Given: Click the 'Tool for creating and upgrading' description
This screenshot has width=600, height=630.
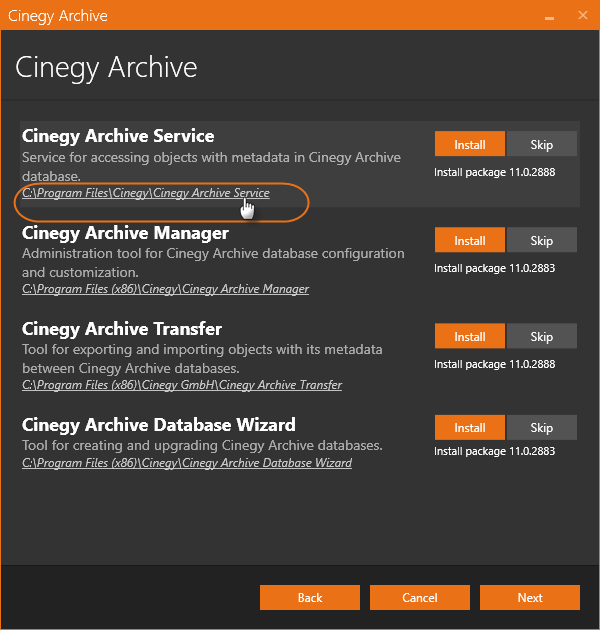Looking at the screenshot, I should [202, 446].
